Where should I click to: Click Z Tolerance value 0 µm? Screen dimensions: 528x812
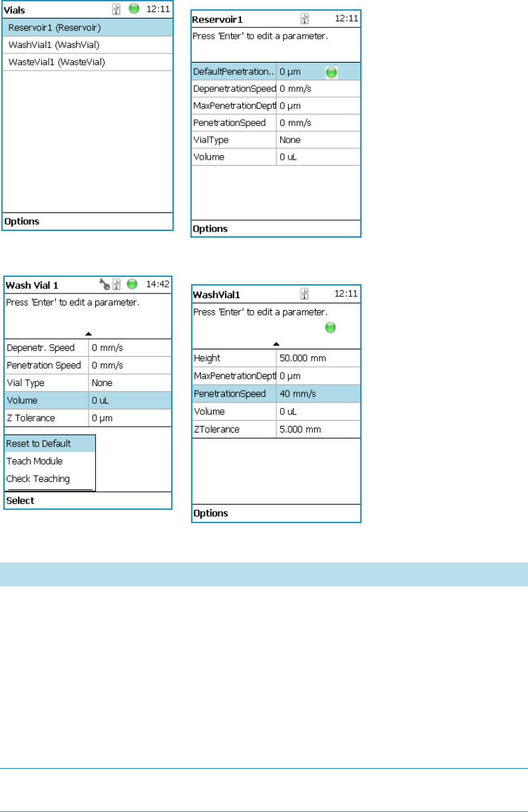pos(103,418)
